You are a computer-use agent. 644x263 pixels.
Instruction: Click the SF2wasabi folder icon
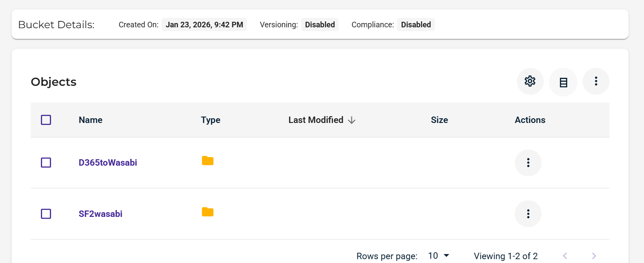click(x=208, y=212)
